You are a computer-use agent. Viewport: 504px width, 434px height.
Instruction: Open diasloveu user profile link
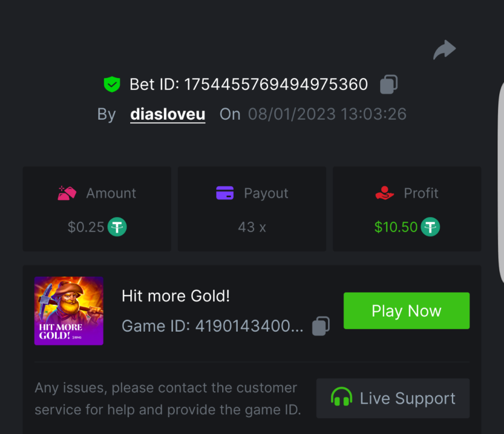click(x=167, y=114)
